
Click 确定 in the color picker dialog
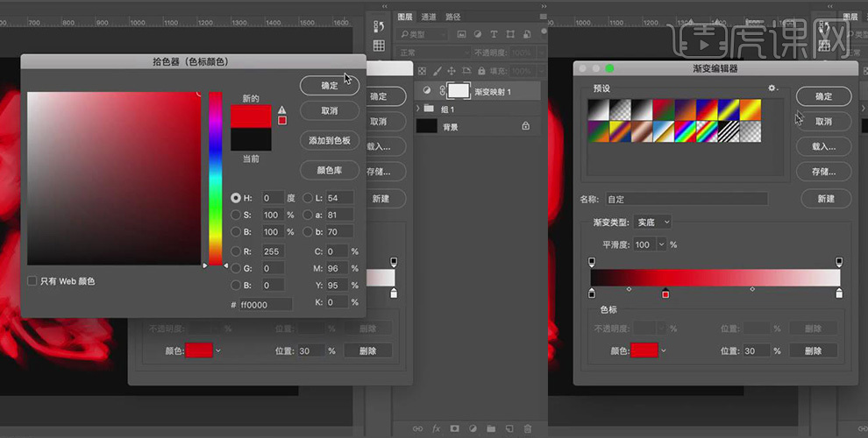point(330,85)
